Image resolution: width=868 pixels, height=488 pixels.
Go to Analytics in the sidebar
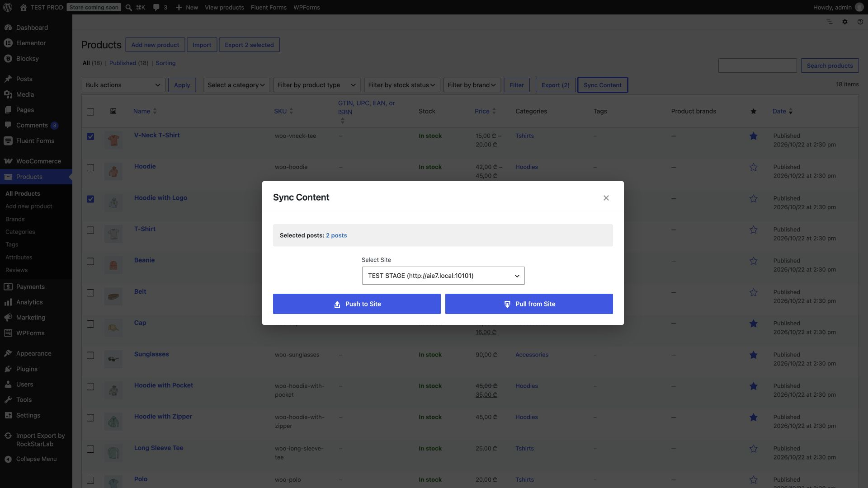[x=36, y=302]
